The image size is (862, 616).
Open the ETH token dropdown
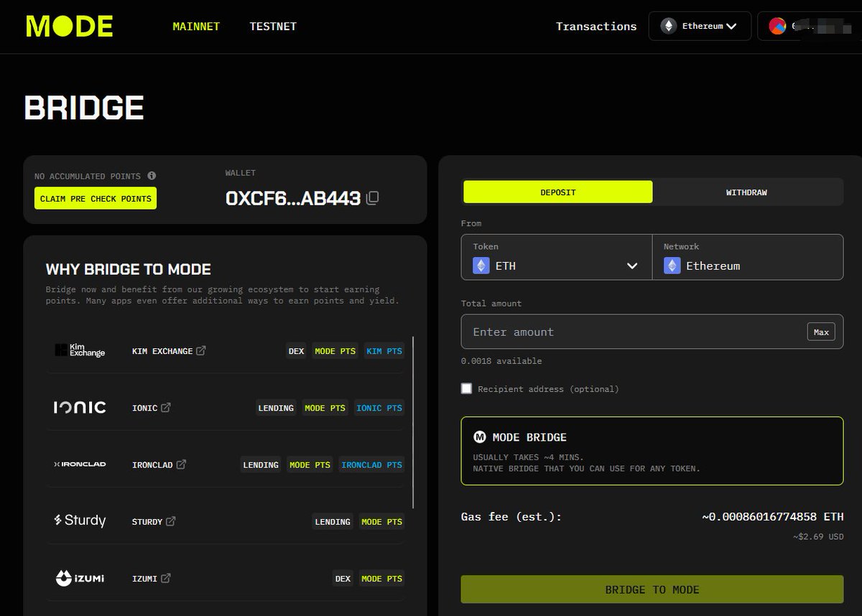pos(557,257)
